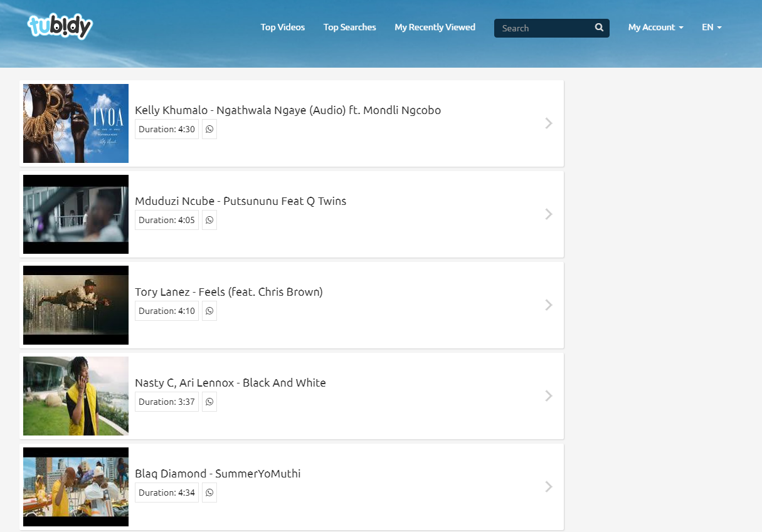Share Mduduzi Ncube Putsununu via WhatsApp icon
Screen dimensions: 762x532
[209, 220]
